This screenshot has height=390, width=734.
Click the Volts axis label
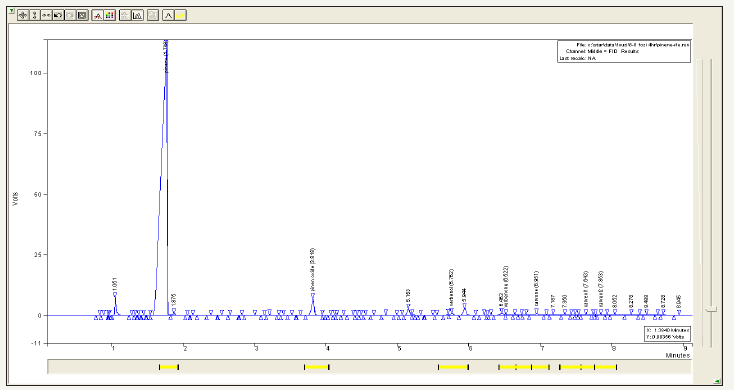click(x=16, y=199)
